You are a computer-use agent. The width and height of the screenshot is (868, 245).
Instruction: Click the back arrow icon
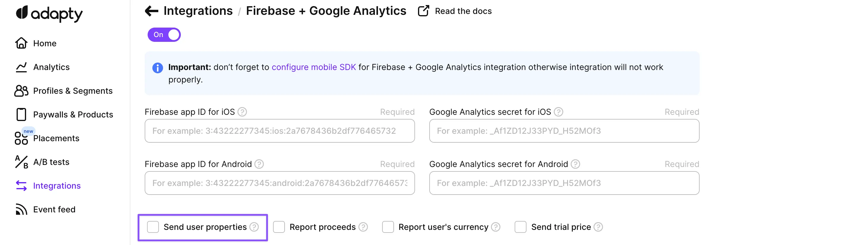click(x=151, y=11)
